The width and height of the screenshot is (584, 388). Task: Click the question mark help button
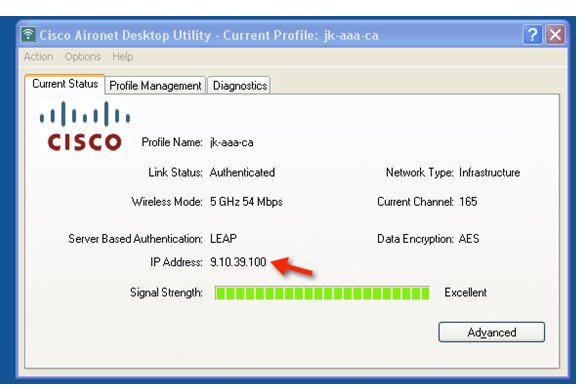[533, 35]
